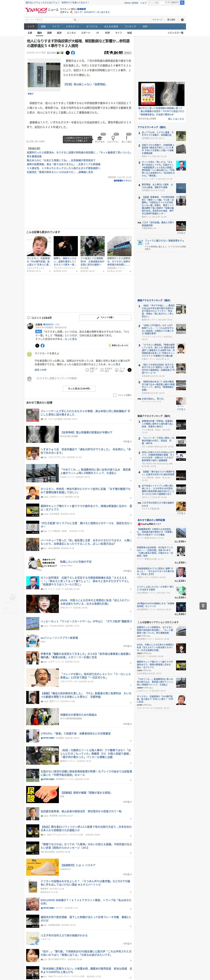Click the ウェブ検索 input at top right
The image size is (210, 980).
point(156,3)
